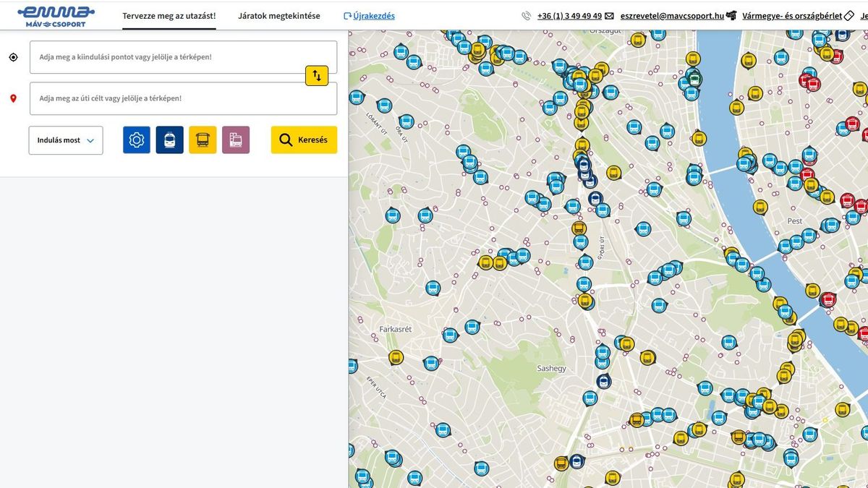The height and width of the screenshot is (488, 868).
Task: Toggle the mauve local transit filter
Action: pos(236,140)
